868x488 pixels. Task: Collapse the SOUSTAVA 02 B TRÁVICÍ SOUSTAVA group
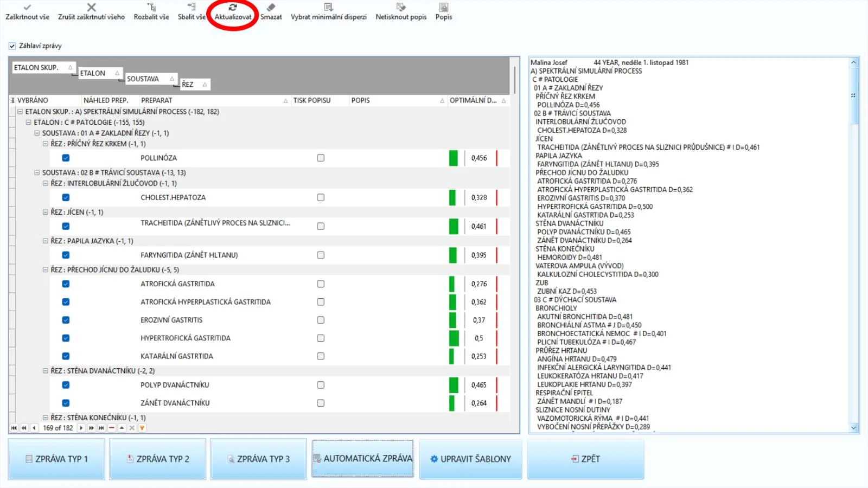point(37,172)
